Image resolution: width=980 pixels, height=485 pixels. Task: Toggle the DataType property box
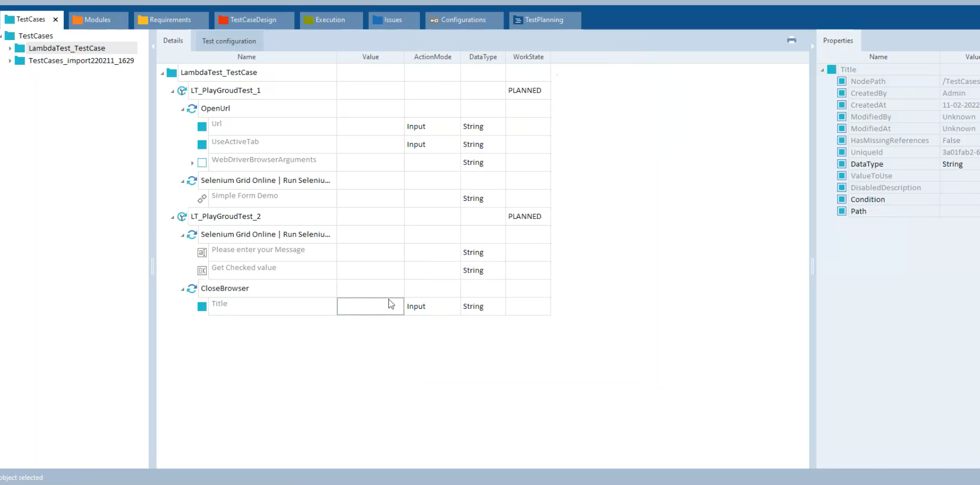click(842, 164)
